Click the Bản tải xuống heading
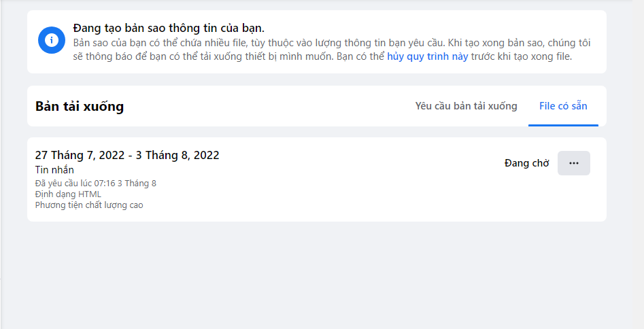The image size is (644, 329). [80, 107]
